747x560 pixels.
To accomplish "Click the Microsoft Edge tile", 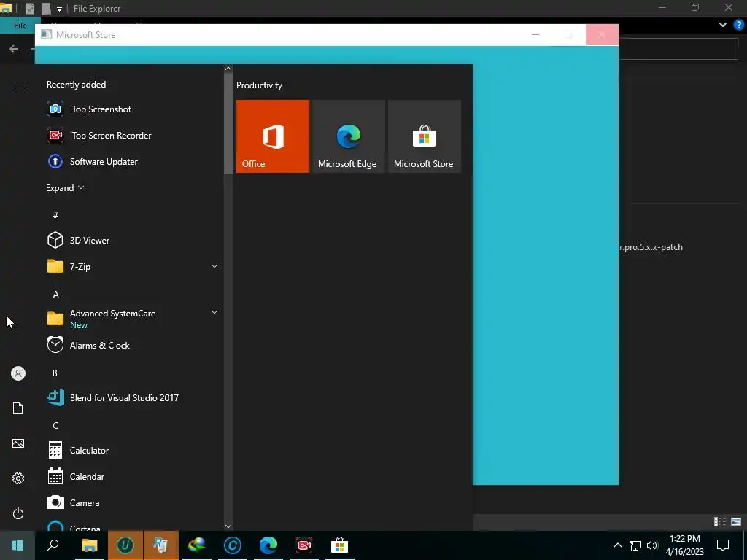I will click(348, 136).
